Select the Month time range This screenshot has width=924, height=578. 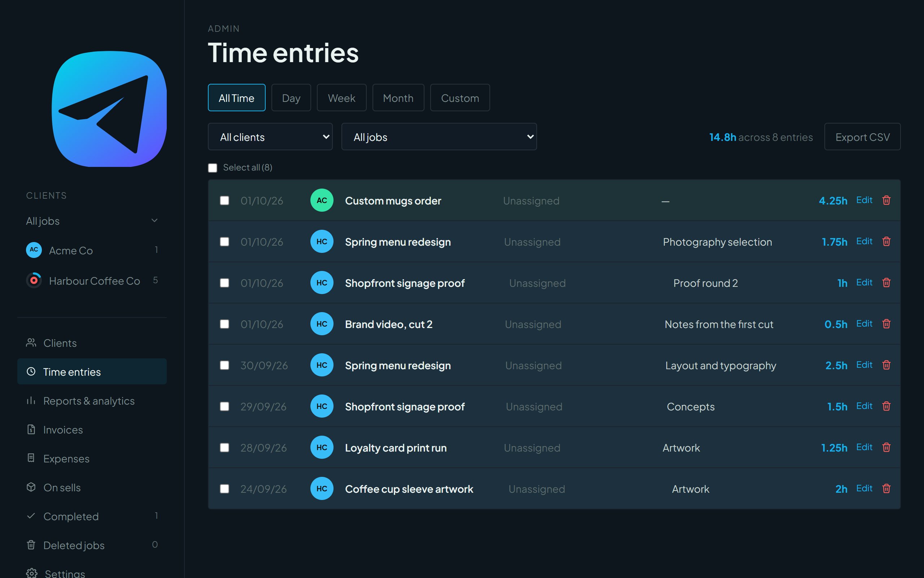tap(398, 98)
